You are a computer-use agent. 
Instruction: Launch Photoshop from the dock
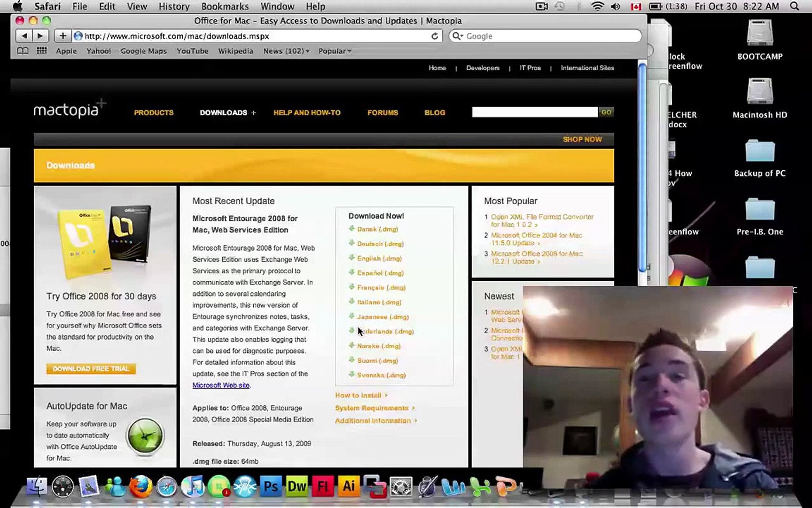271,486
